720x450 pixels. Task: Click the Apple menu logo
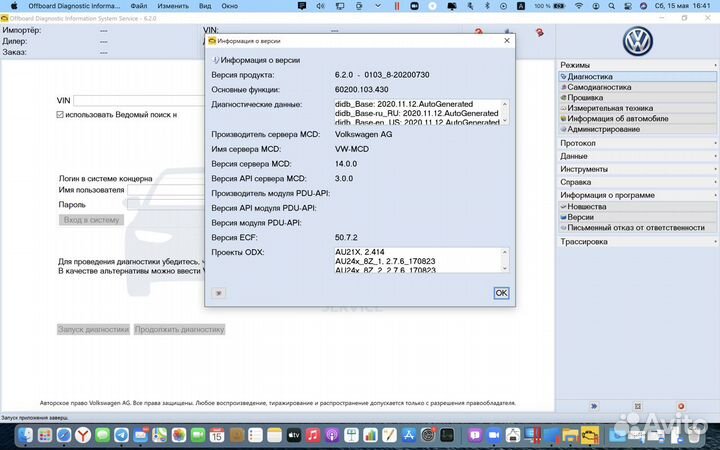click(x=14, y=6)
